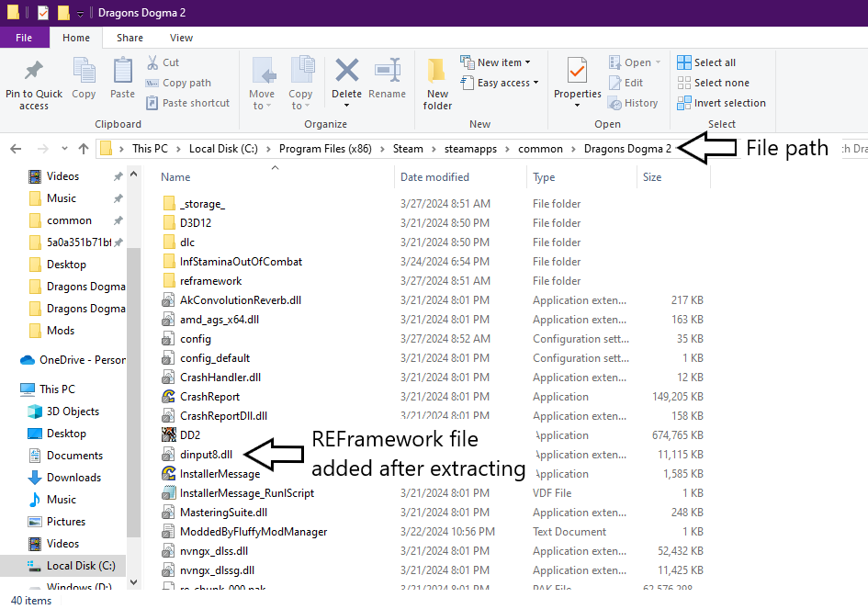Select the reframework folder

pos(211,281)
